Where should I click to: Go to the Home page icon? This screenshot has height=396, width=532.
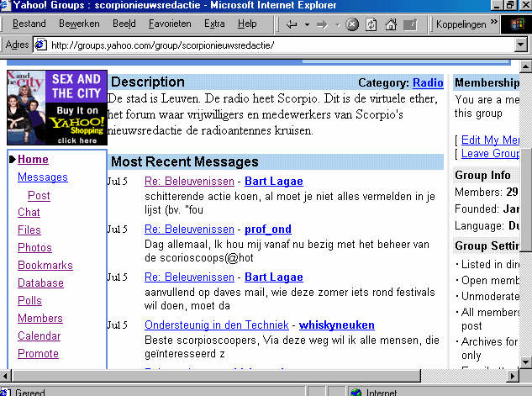(391, 24)
